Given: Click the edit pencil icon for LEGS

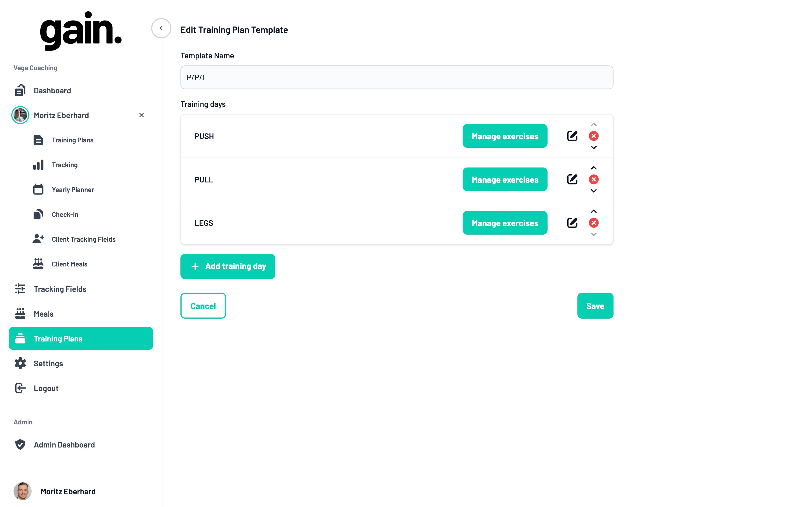Looking at the screenshot, I should coord(572,223).
